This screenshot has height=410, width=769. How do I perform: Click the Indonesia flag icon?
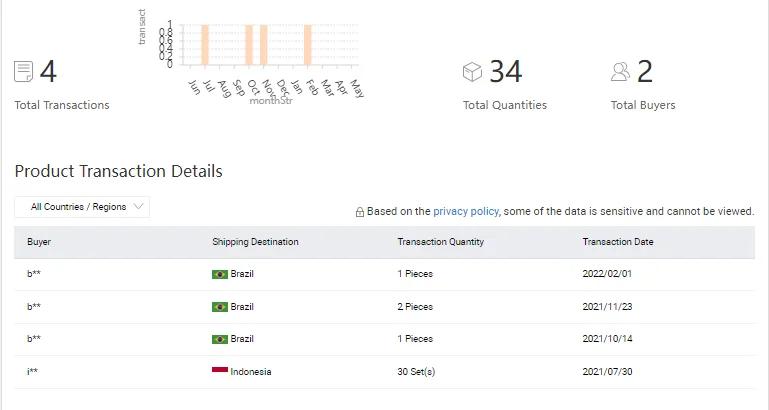[x=220, y=371]
